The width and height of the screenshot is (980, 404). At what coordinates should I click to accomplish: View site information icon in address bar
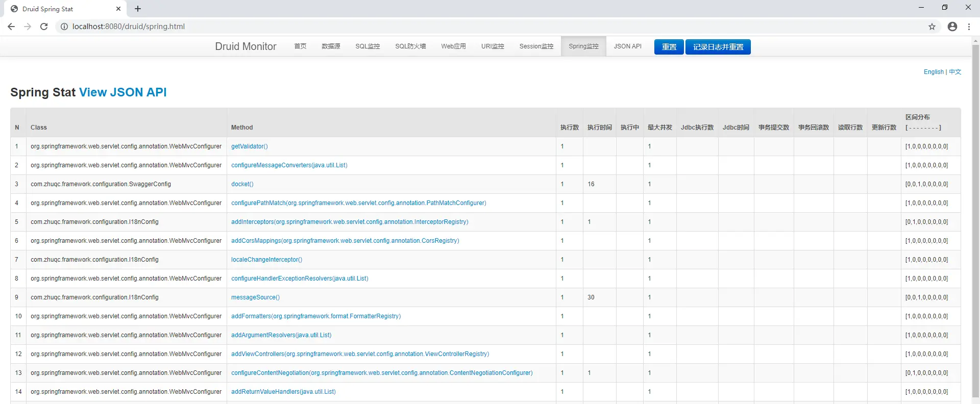pos(64,27)
